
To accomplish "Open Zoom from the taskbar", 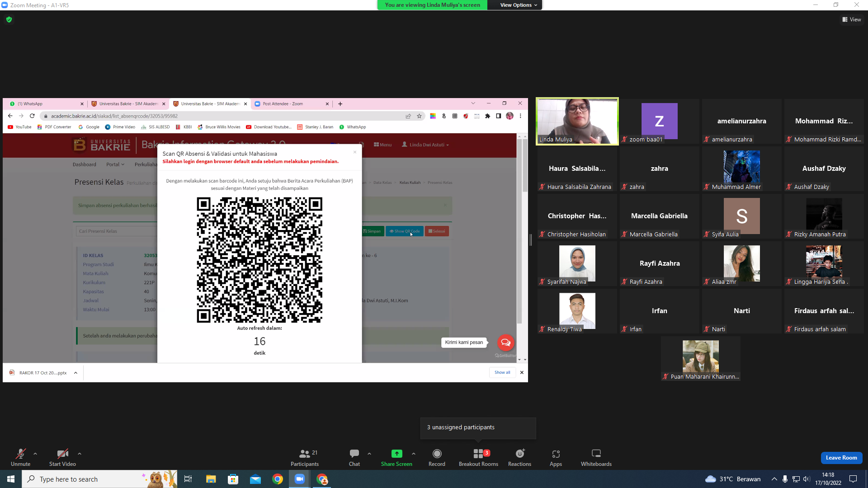I will point(300,479).
